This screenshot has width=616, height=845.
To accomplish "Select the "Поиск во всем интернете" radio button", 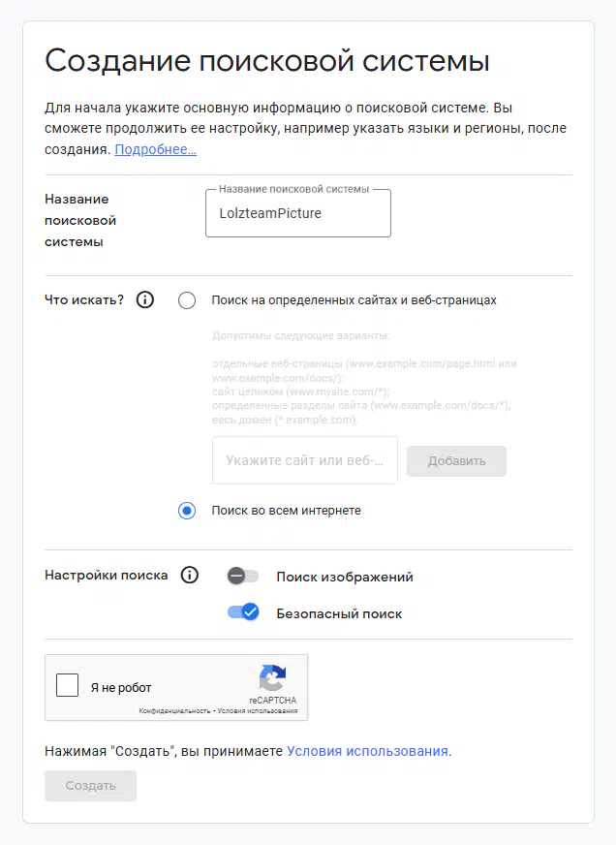I will [x=187, y=511].
